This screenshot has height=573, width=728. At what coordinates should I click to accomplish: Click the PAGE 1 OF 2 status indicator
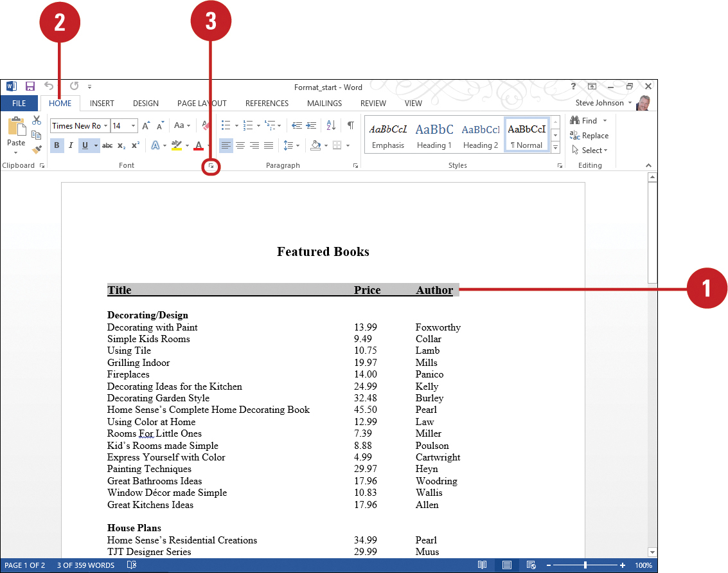(x=25, y=565)
